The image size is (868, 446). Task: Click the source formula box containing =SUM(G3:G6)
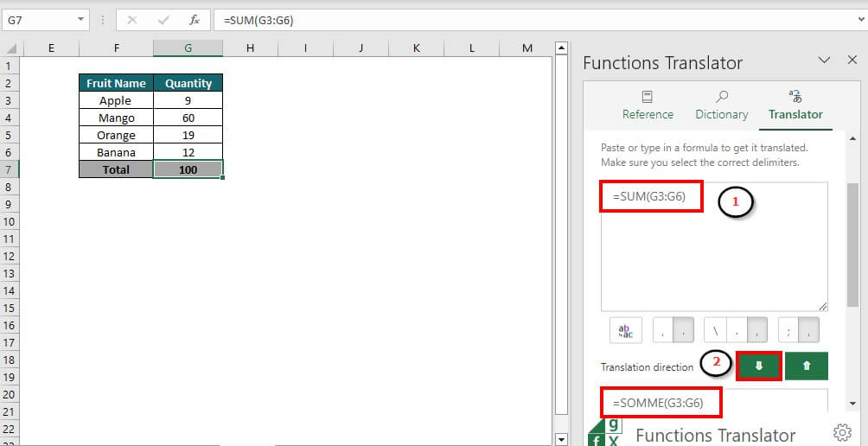click(x=714, y=246)
